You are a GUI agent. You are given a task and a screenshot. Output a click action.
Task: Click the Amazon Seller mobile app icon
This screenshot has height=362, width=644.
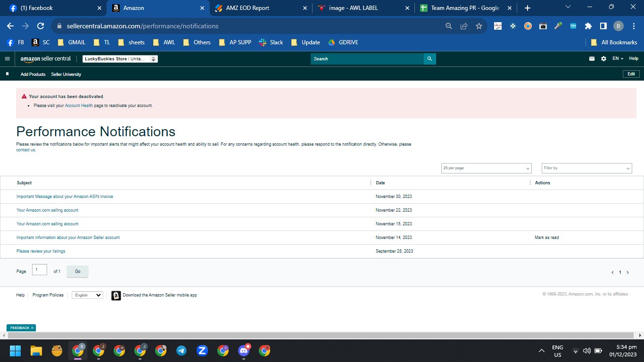click(x=116, y=296)
